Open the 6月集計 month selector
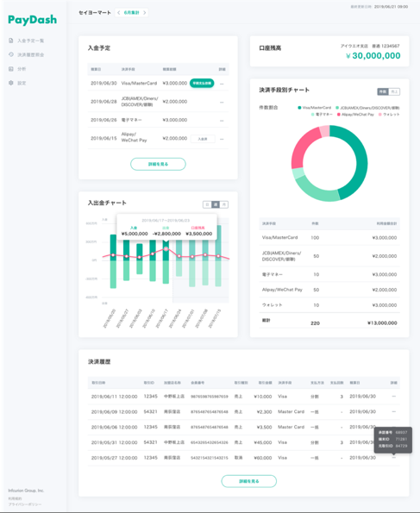The height and width of the screenshot is (513, 420). tap(132, 13)
